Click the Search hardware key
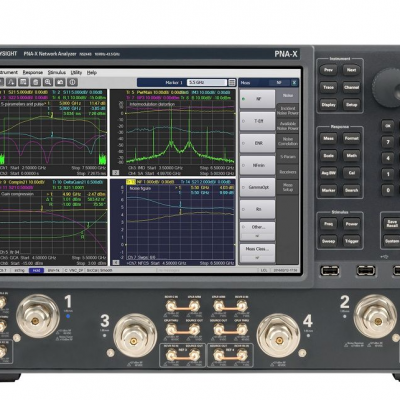Image resolution: width=400 pixels, height=400 pixels. click(x=351, y=191)
